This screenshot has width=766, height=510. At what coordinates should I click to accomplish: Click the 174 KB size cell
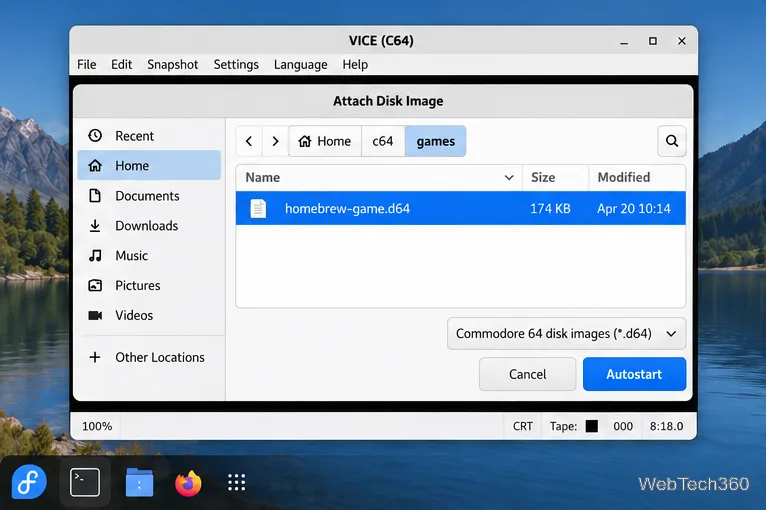[550, 209]
